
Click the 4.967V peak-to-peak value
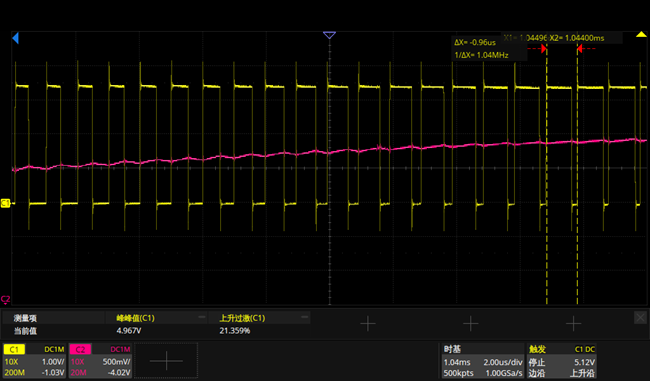[x=129, y=331]
